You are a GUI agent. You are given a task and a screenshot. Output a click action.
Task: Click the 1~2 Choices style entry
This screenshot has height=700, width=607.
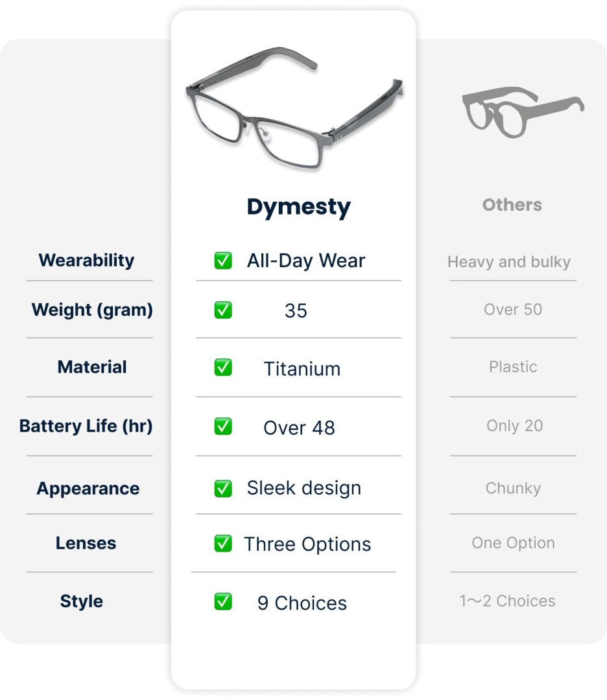coord(507,601)
